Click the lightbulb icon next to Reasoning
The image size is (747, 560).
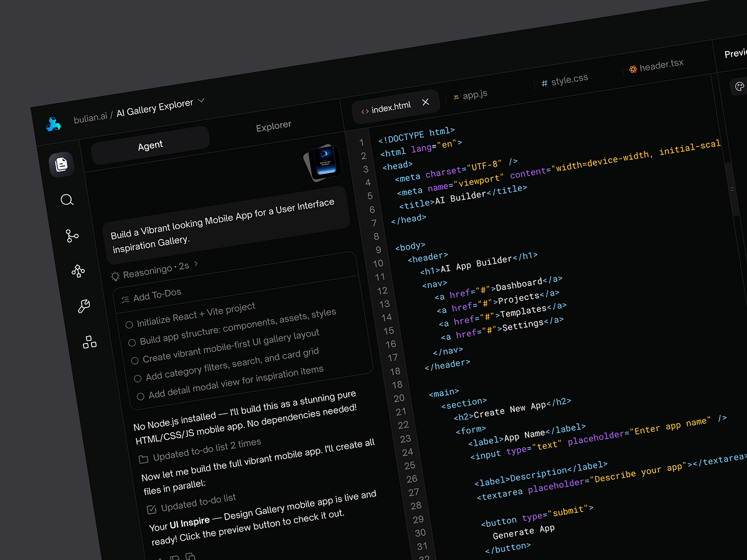click(115, 276)
